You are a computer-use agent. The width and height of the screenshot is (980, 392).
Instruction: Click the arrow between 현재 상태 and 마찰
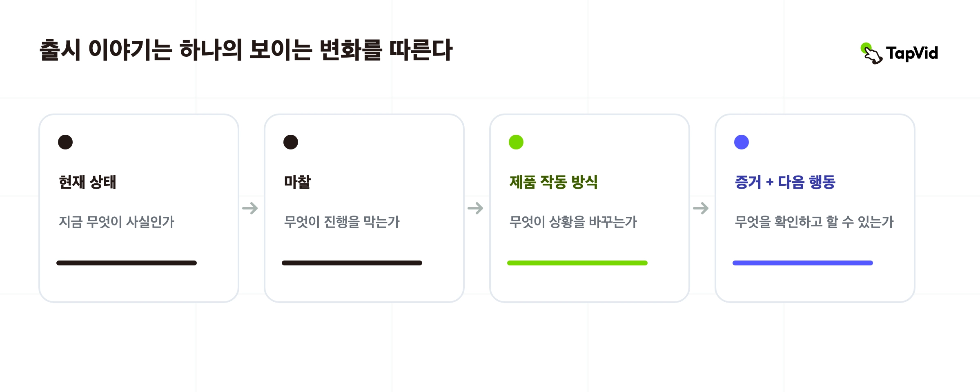click(x=250, y=208)
